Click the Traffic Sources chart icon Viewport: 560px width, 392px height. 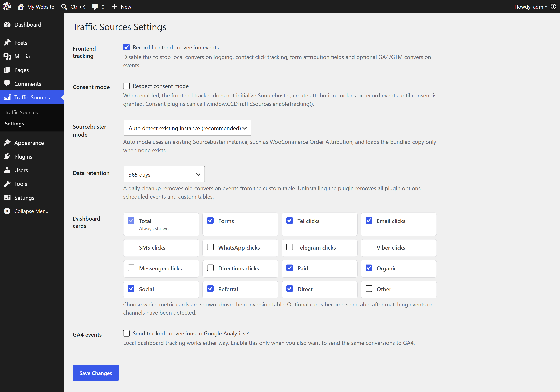pyautogui.click(x=7, y=97)
